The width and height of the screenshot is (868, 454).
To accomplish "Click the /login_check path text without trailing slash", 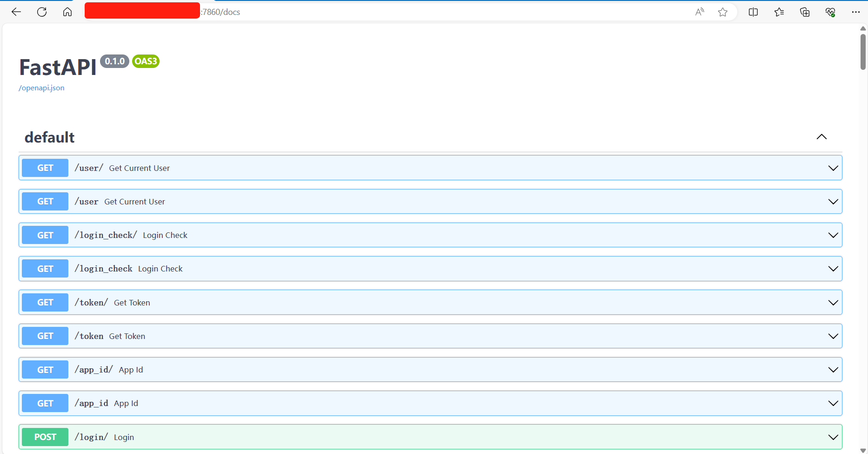I will [x=103, y=269].
